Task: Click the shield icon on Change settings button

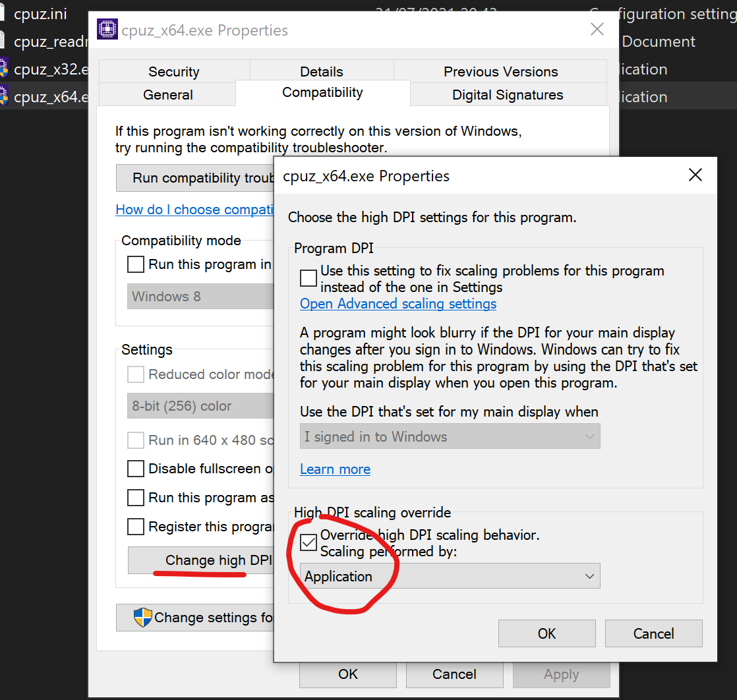Action: click(143, 617)
